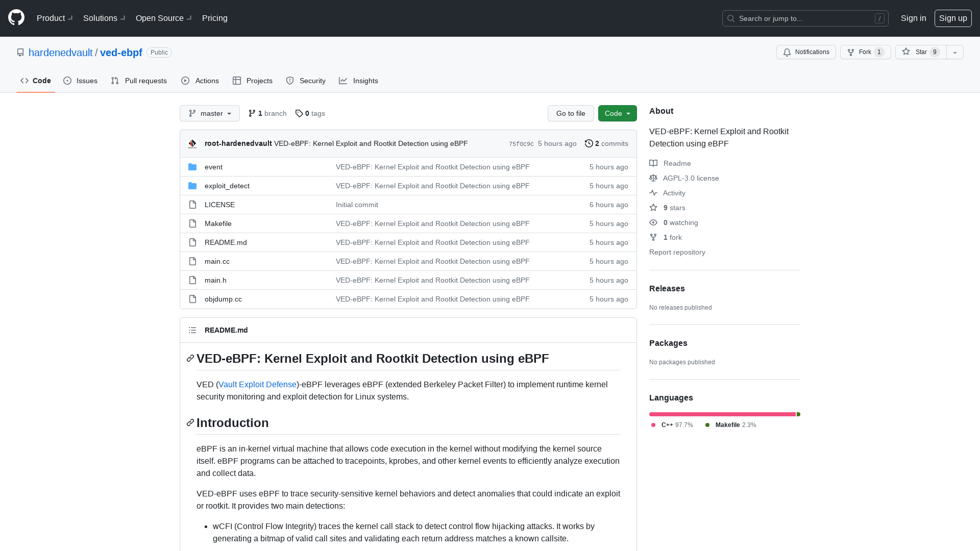Click the eye icon beside 0 watching
This screenshot has width=980, height=551.
tap(653, 222)
